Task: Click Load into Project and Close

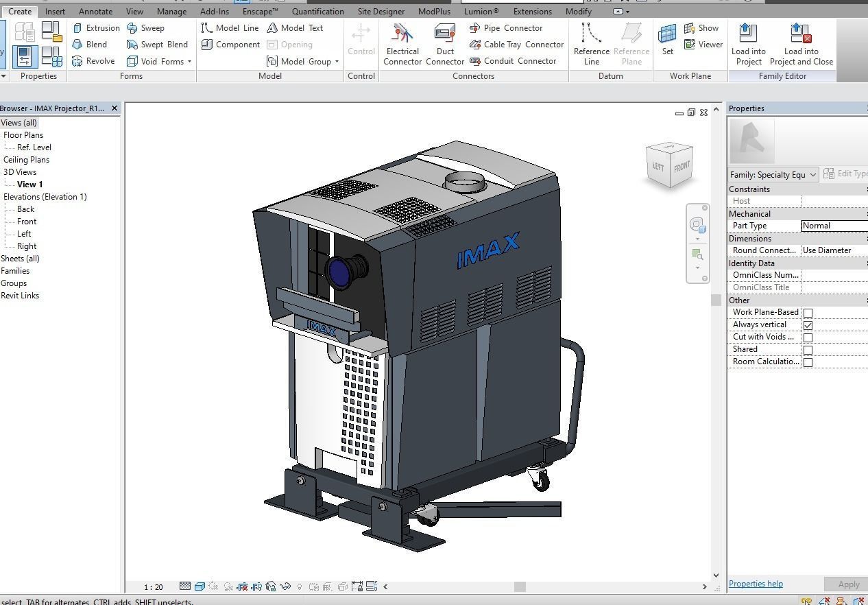Action: click(x=801, y=45)
